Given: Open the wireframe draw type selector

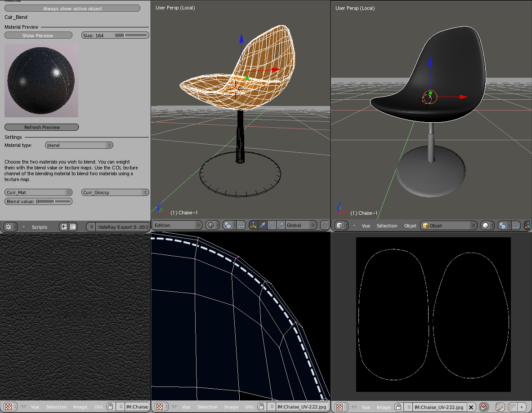Looking at the screenshot, I should (213, 225).
